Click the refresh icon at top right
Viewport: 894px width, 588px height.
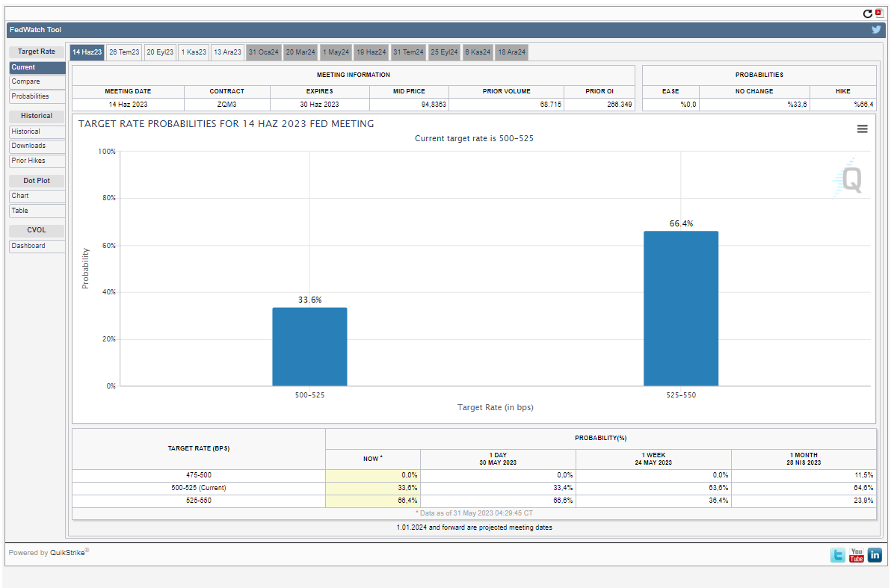[x=867, y=13]
